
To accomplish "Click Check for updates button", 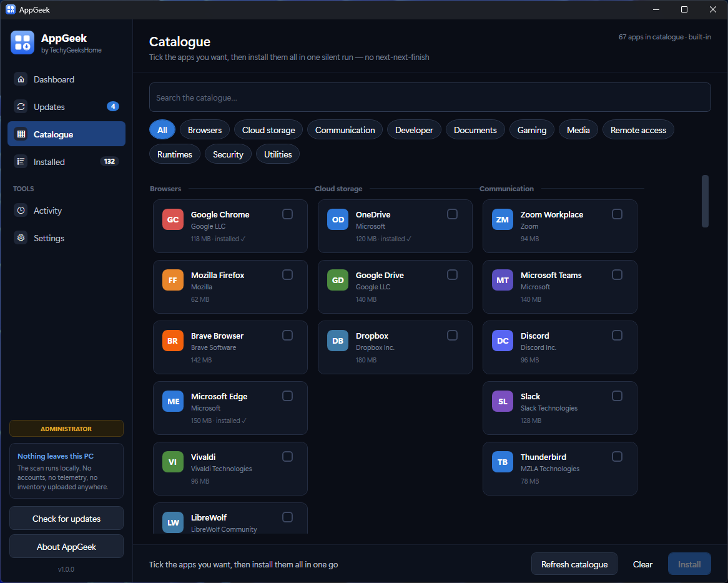I will [x=66, y=519].
